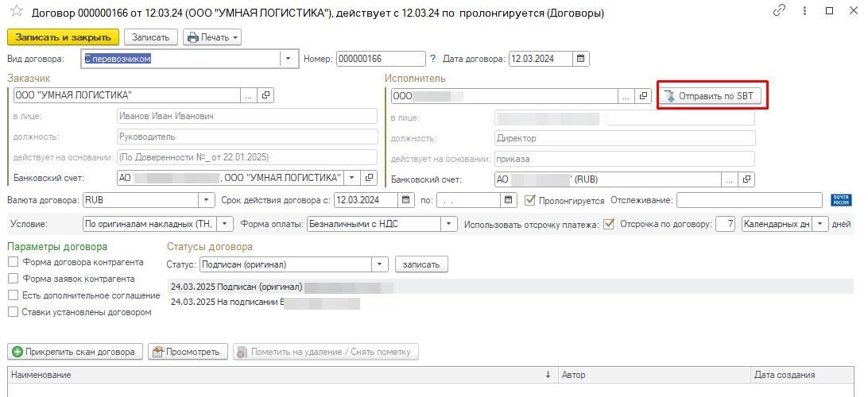Open calendar for contract start date
Image resolution: width=868 pixels, height=397 pixels.
point(405,200)
